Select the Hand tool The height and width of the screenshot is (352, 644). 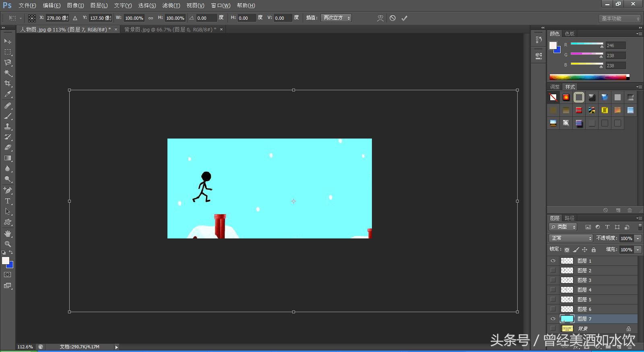pyautogui.click(x=8, y=234)
